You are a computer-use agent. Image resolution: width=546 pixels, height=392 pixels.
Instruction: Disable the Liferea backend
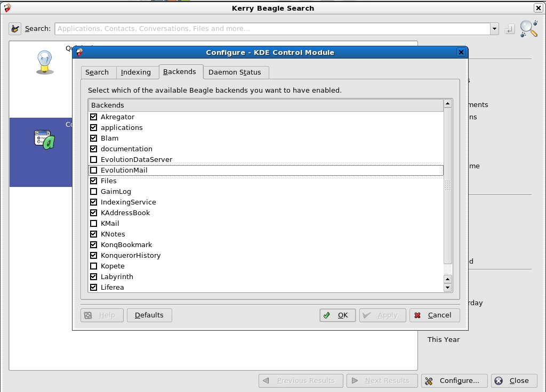click(93, 287)
